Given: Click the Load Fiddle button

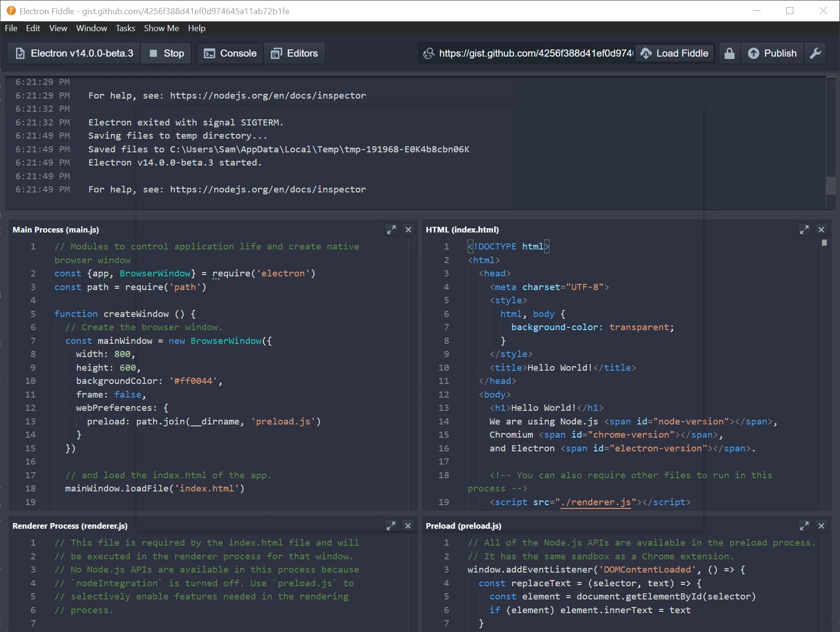Looking at the screenshot, I should click(x=675, y=53).
